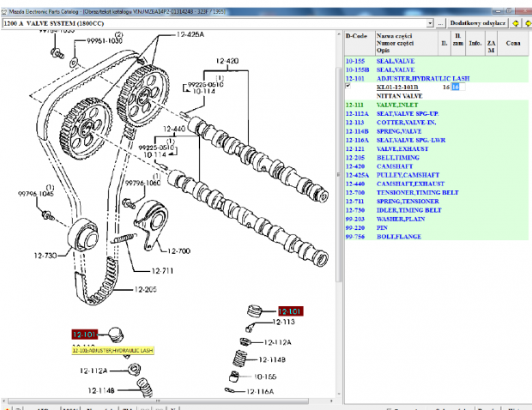Toggle the KL01-12-101B part checkbox
Viewport: 532px width, 410px height.
(348, 86)
